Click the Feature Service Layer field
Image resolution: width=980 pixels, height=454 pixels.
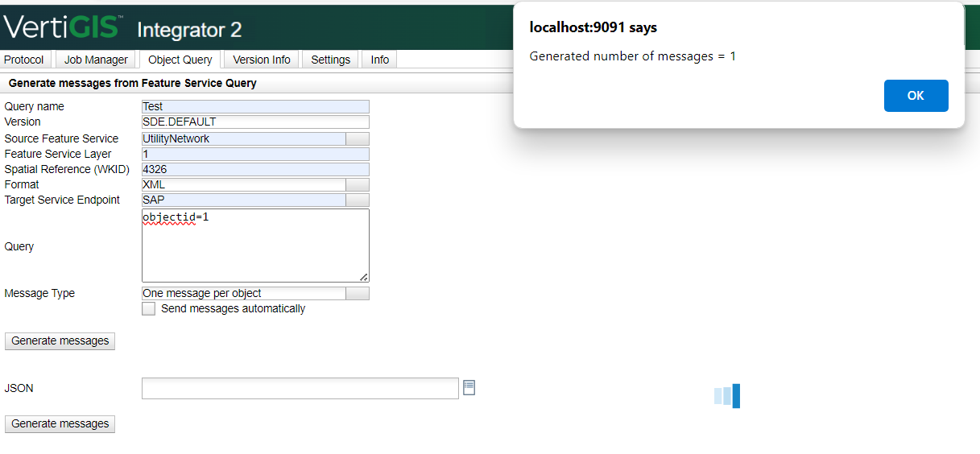tap(255, 154)
